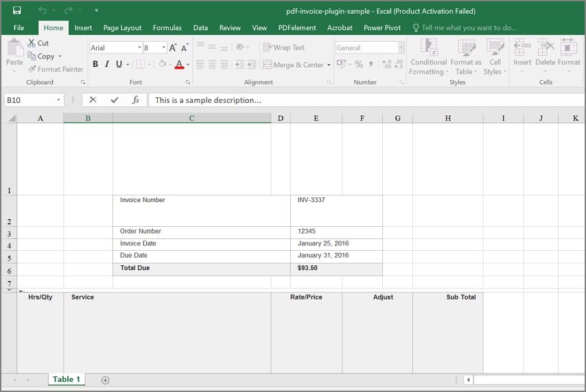Open the Acrobat tab
The width and height of the screenshot is (586, 392).
click(x=340, y=27)
